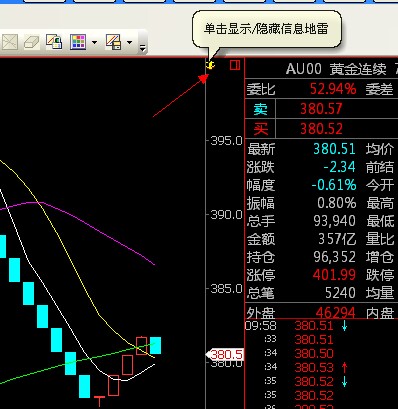Click the sell price 380.57
This screenshot has height=409, width=398.
(x=321, y=109)
